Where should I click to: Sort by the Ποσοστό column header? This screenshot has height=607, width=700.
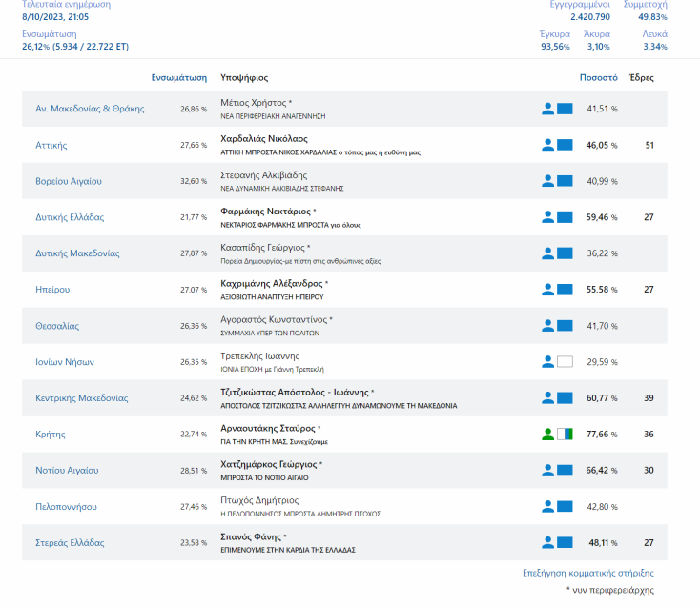pos(598,77)
